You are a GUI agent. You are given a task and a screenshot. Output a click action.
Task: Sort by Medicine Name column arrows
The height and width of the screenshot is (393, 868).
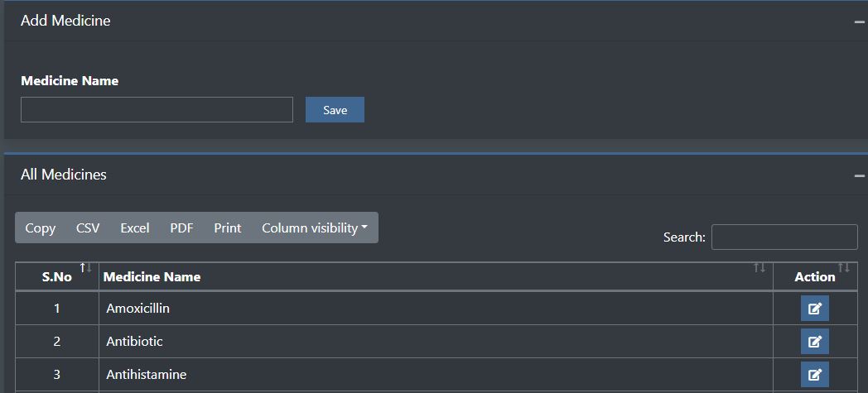coord(759,267)
